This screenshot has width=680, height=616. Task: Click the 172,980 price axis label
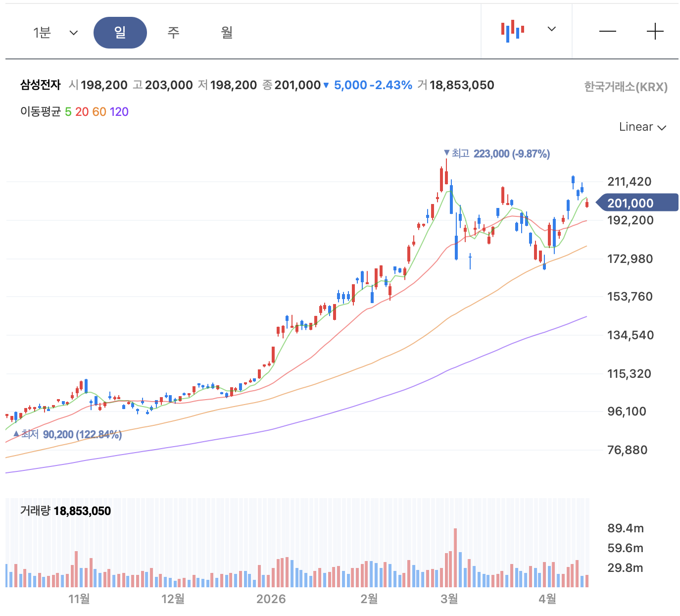tap(630, 259)
